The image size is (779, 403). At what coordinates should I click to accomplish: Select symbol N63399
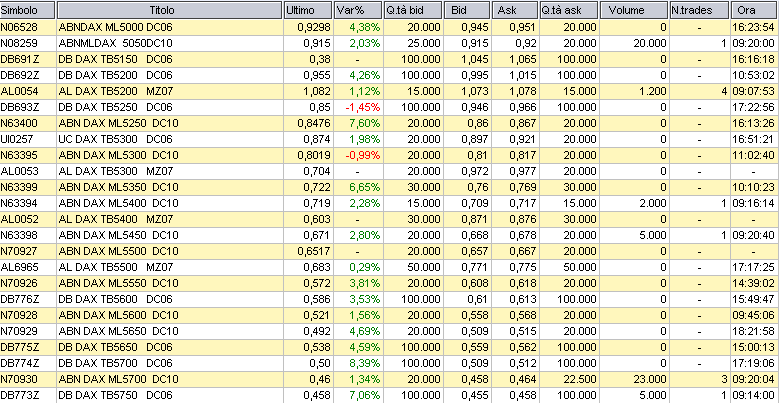(19, 187)
